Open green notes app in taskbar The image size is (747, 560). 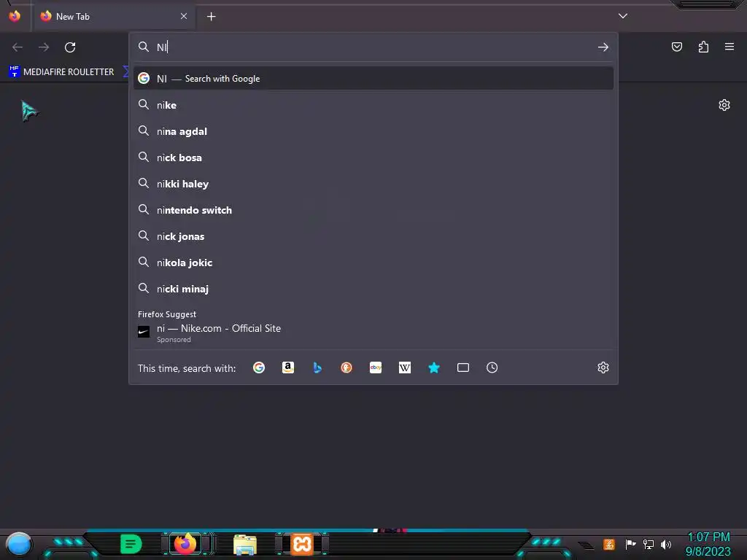tap(131, 544)
